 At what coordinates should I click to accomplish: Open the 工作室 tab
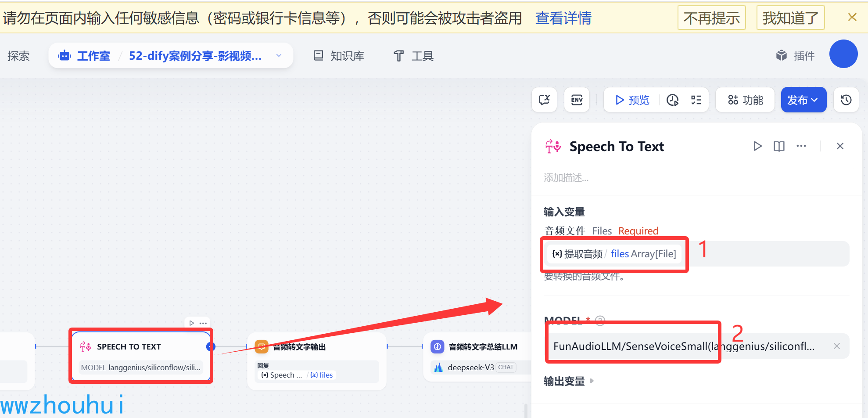click(x=93, y=56)
